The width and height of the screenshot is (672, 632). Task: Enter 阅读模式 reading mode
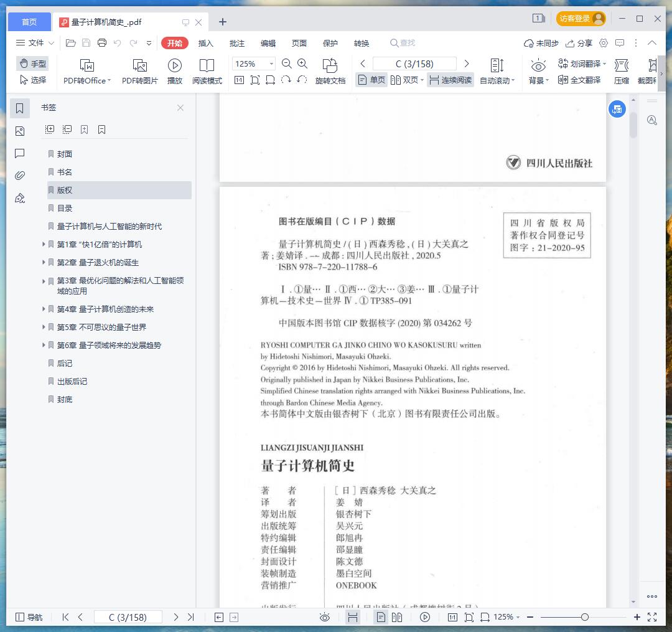207,71
